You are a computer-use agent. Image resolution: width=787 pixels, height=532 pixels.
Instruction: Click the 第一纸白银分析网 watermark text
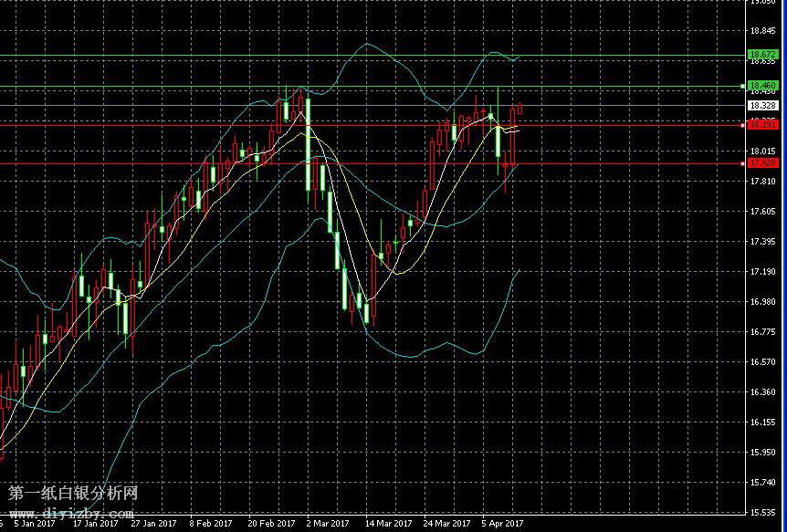click(73, 494)
